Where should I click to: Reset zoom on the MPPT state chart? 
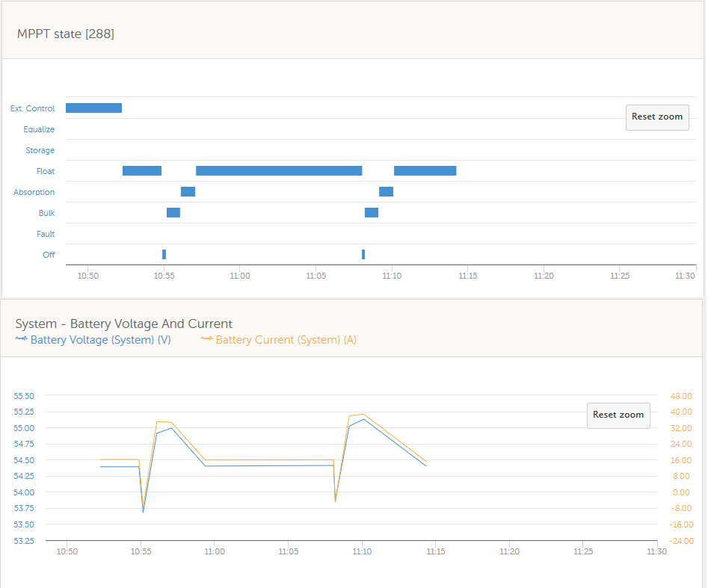click(657, 117)
